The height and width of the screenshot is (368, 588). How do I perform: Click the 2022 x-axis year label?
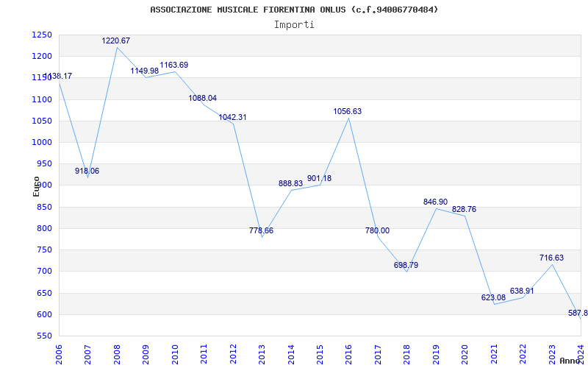point(523,355)
